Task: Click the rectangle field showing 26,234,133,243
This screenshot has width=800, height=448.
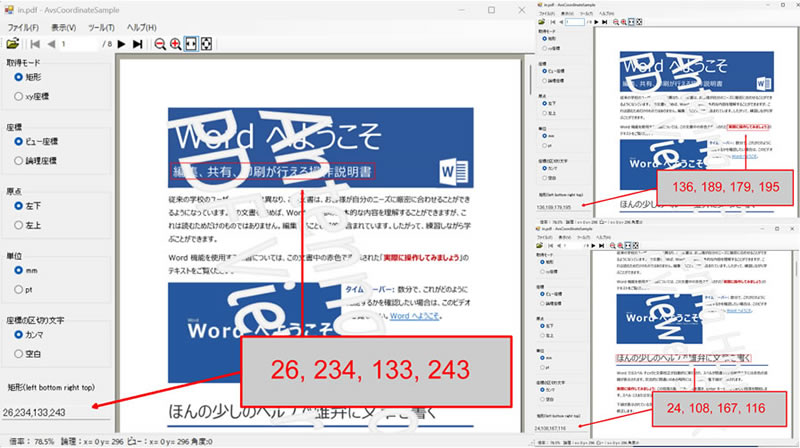Action: coord(55,412)
